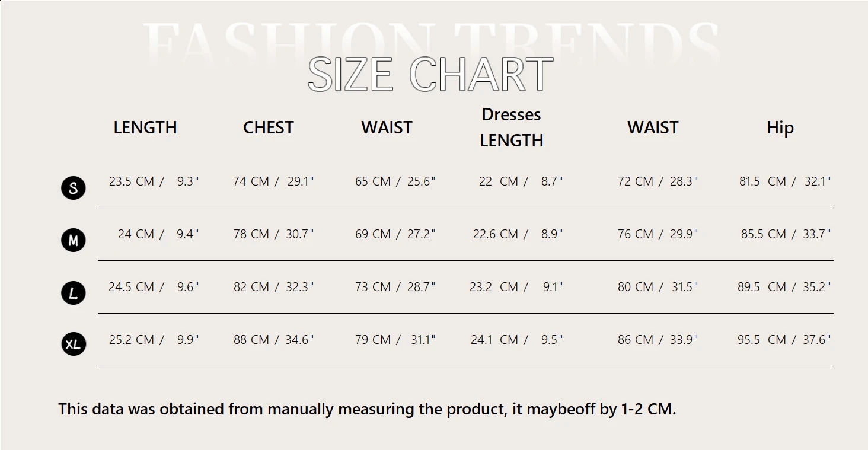Click the black L size badge
The width and height of the screenshot is (868, 450).
click(x=74, y=293)
